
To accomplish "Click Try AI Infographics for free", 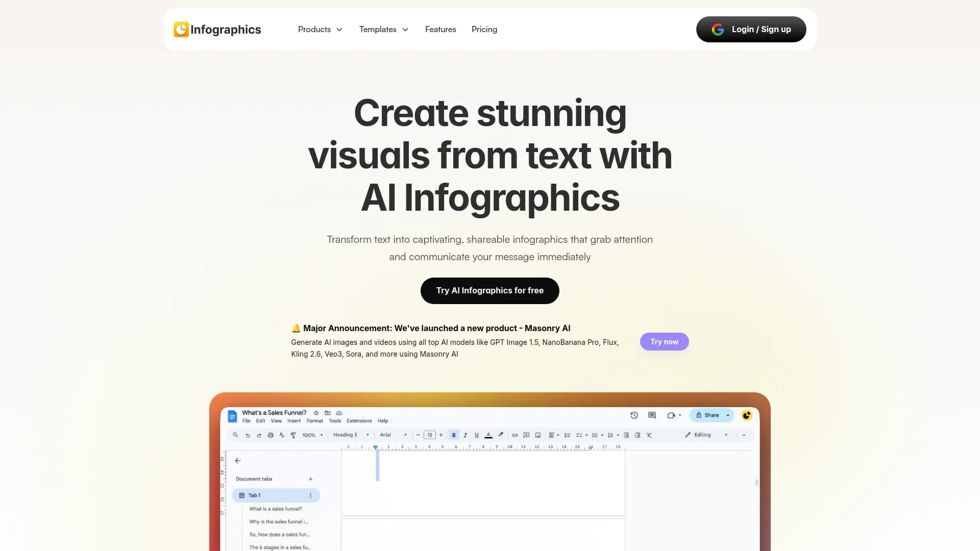I will pos(490,291).
